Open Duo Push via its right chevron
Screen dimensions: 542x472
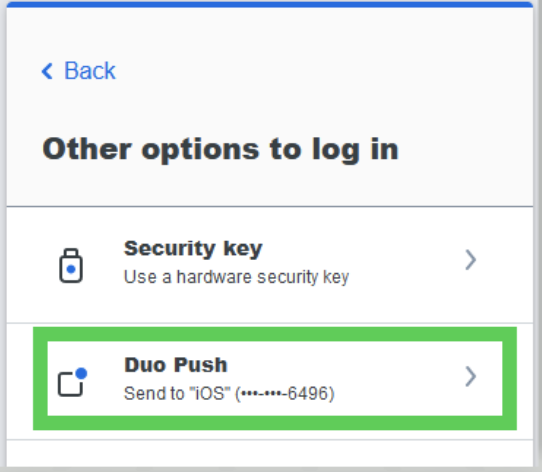pyautogui.click(x=470, y=376)
